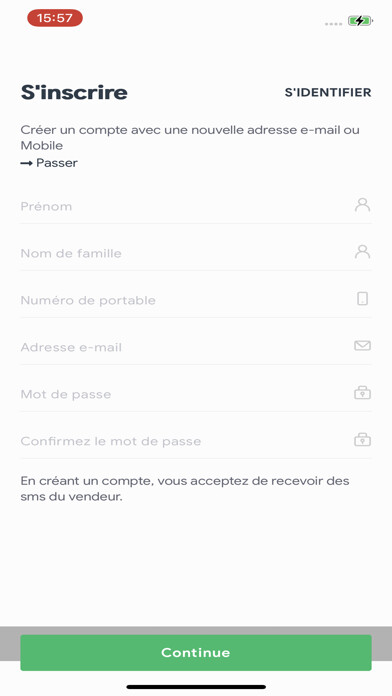Tap the phone icon in Numéro de portable row

(x=362, y=299)
